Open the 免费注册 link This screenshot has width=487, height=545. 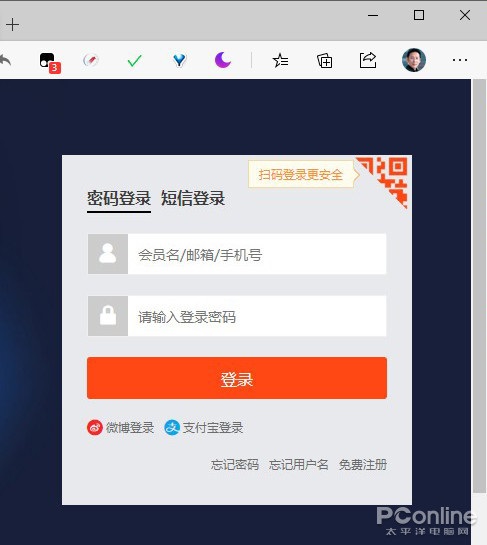tap(363, 465)
